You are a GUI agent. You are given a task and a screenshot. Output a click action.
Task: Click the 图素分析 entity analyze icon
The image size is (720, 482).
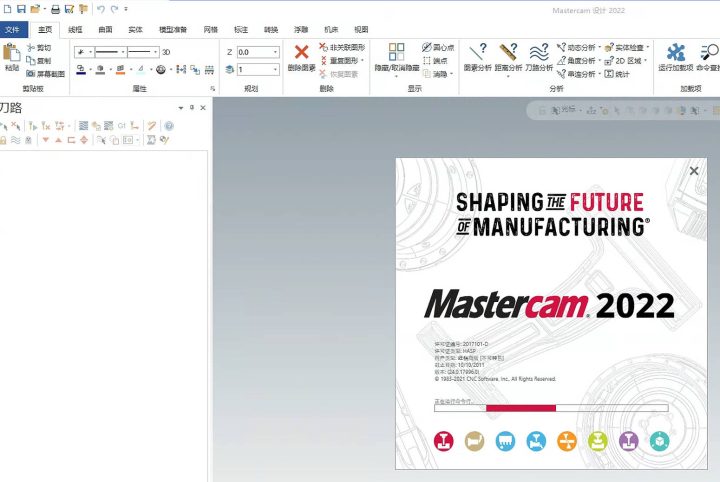478,52
